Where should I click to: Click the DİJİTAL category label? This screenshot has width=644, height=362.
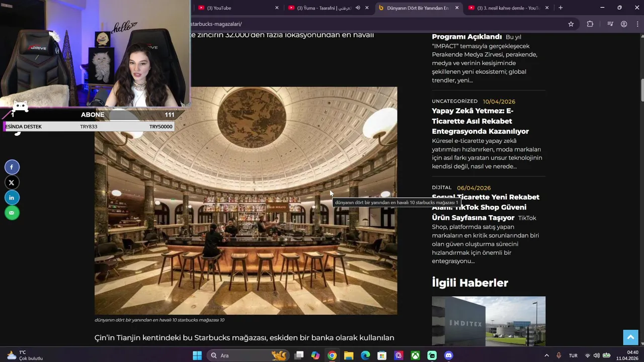point(442,188)
